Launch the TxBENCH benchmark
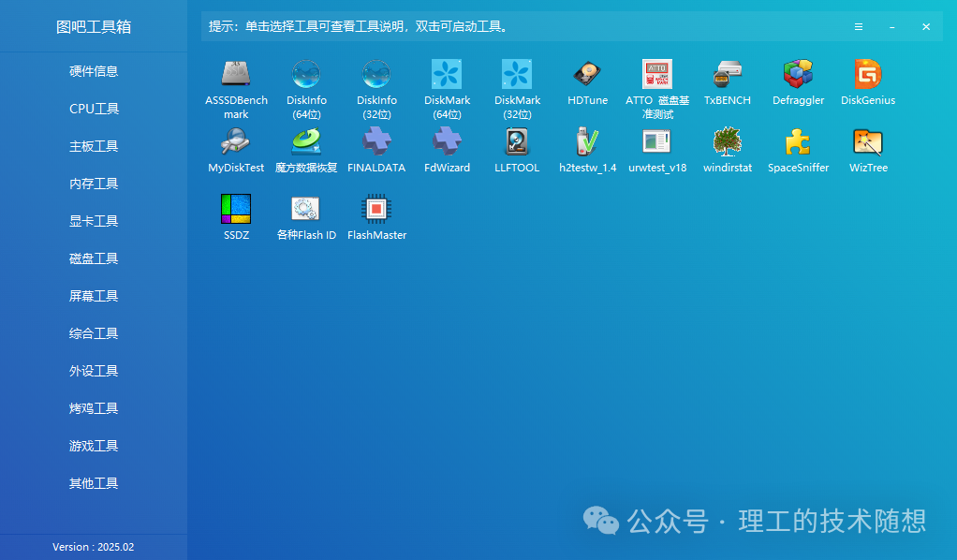The height and width of the screenshot is (560, 957). 727,80
